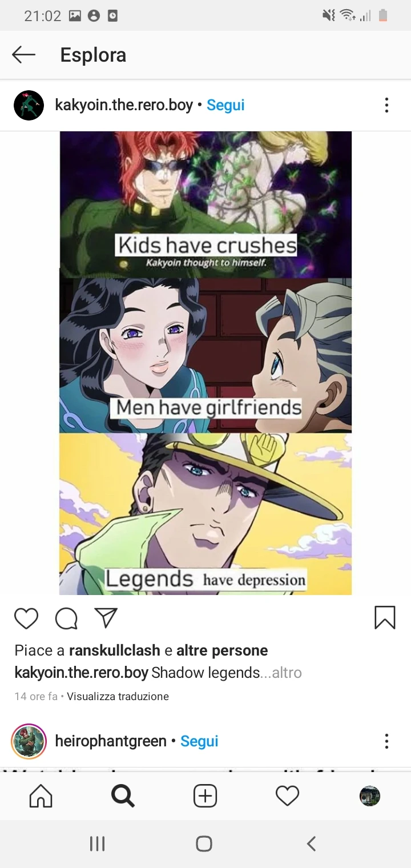Create a new post with the plus icon

point(205,795)
